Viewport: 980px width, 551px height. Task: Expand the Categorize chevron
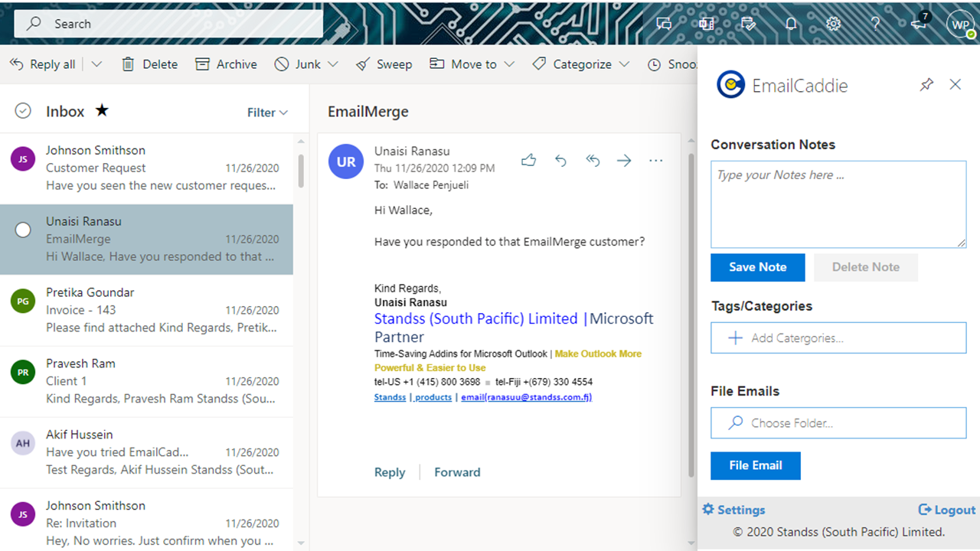624,64
